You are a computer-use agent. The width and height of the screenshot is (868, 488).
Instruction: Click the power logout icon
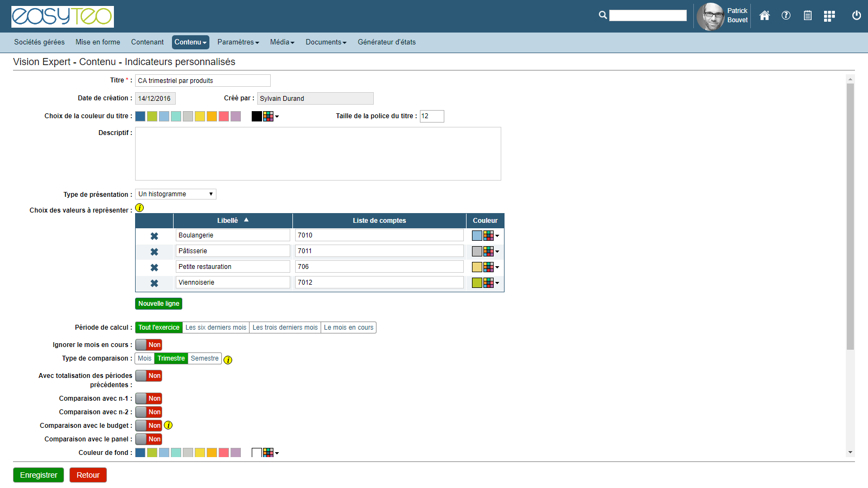click(x=856, y=16)
